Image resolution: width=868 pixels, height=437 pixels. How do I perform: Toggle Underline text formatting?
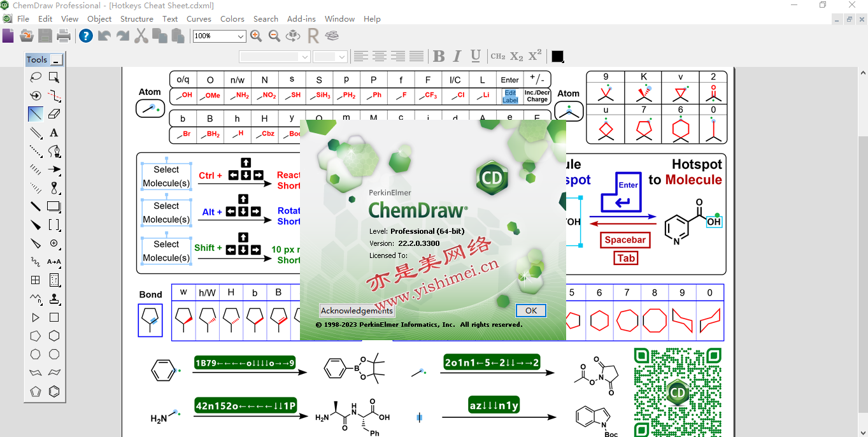click(x=475, y=56)
